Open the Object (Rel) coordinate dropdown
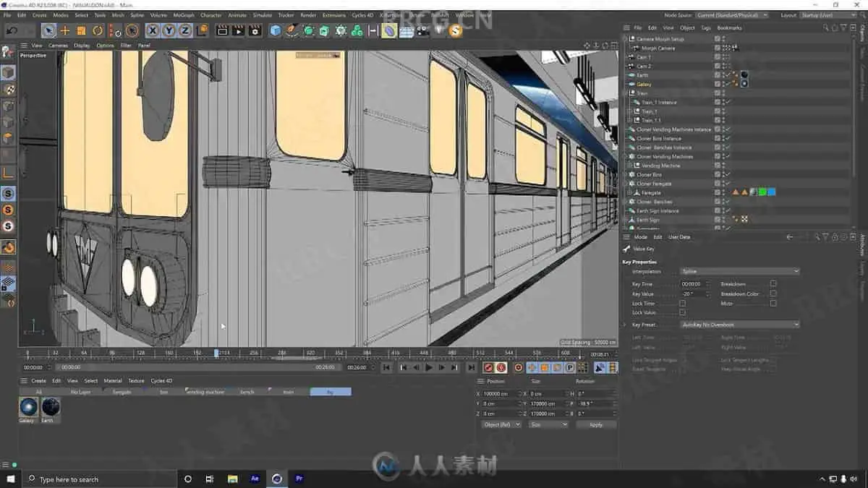Image resolution: width=868 pixels, height=488 pixels. point(501,424)
